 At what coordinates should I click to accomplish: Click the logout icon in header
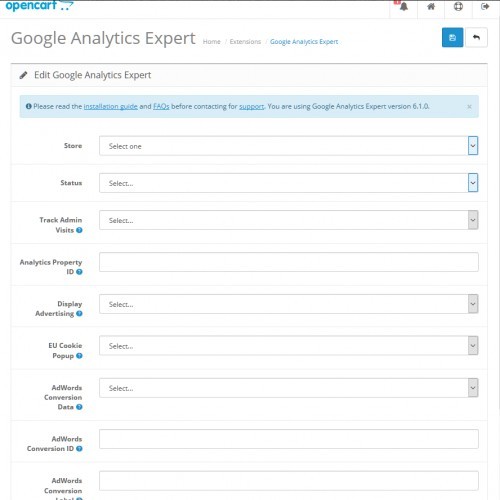(485, 6)
